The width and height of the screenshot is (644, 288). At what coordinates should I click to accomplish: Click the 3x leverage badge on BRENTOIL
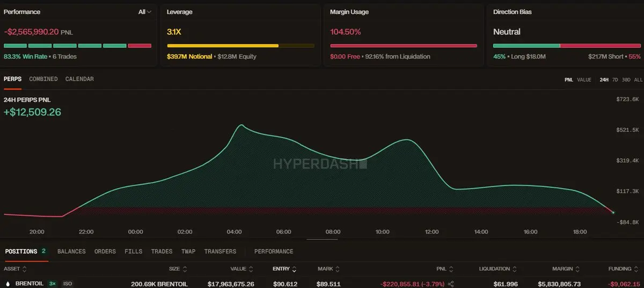coord(53,284)
